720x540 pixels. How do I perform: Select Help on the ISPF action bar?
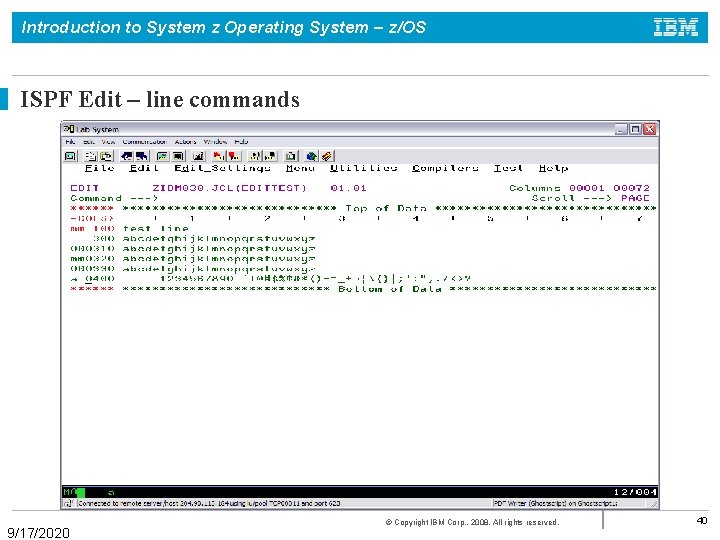[553, 168]
